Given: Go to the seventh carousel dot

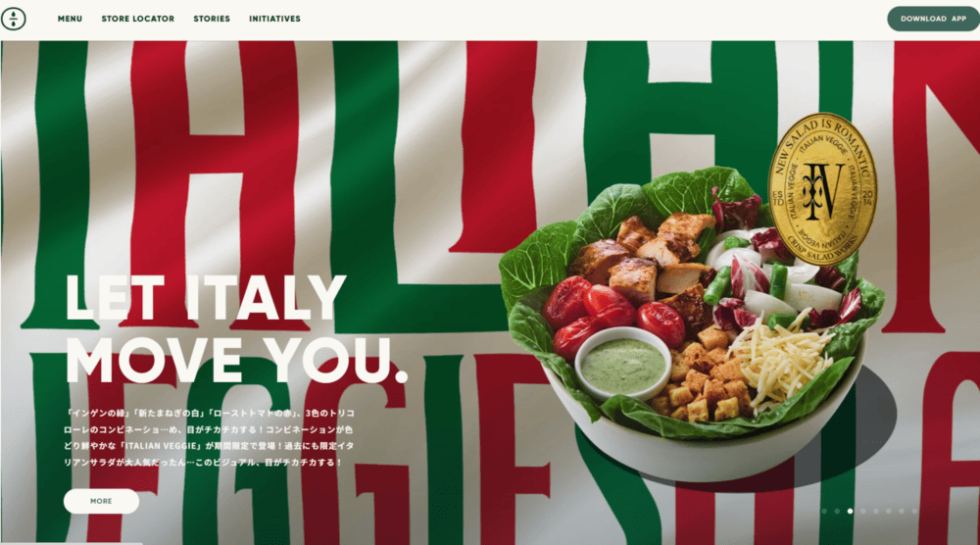Looking at the screenshot, I should [902, 512].
